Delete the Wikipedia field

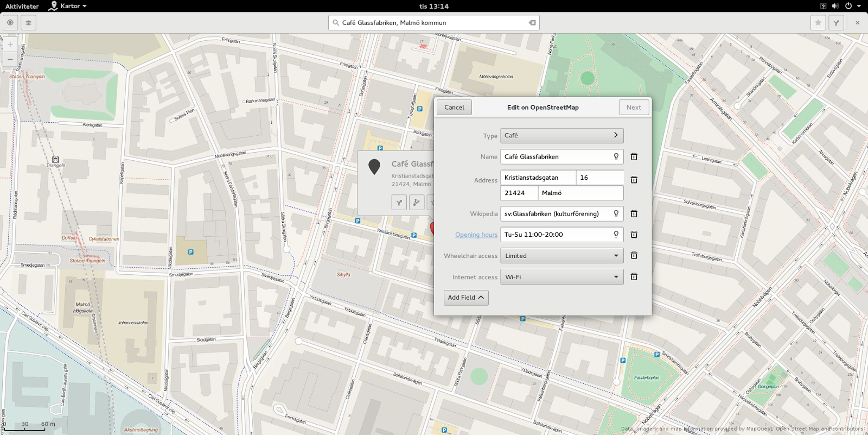(634, 214)
